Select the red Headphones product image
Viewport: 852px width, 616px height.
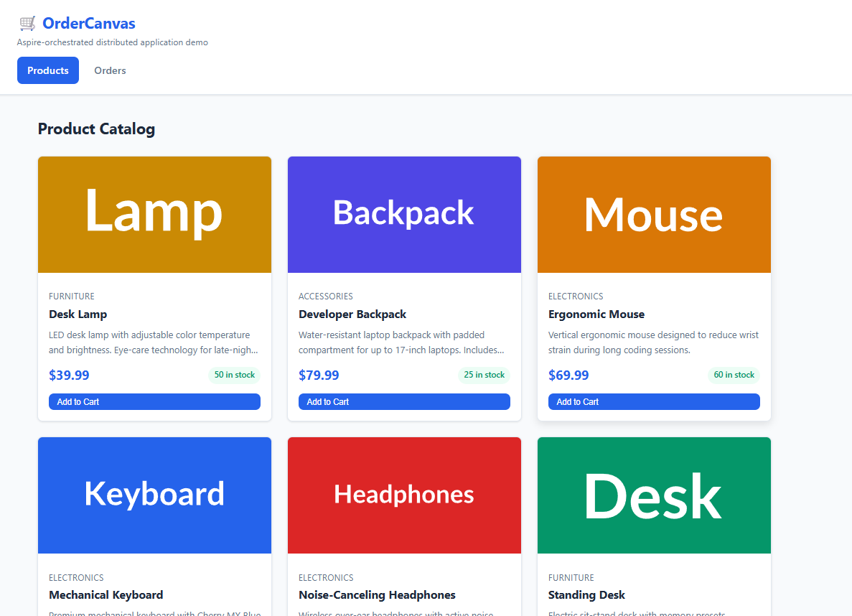coord(404,495)
